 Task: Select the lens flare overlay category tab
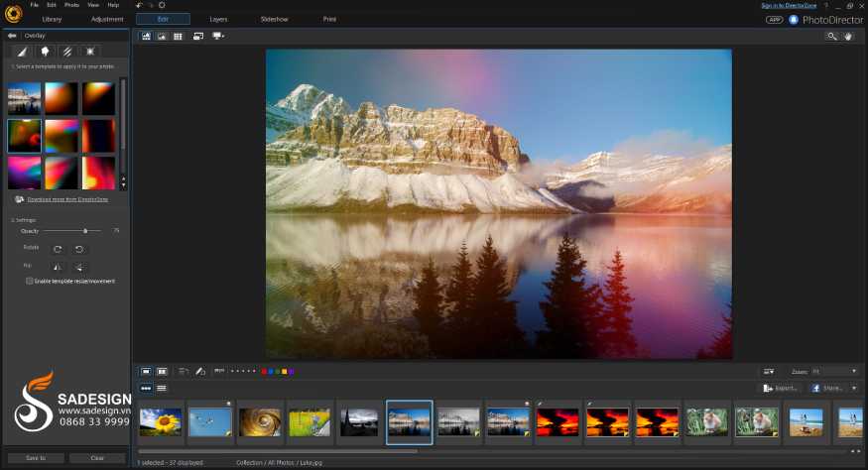(89, 52)
